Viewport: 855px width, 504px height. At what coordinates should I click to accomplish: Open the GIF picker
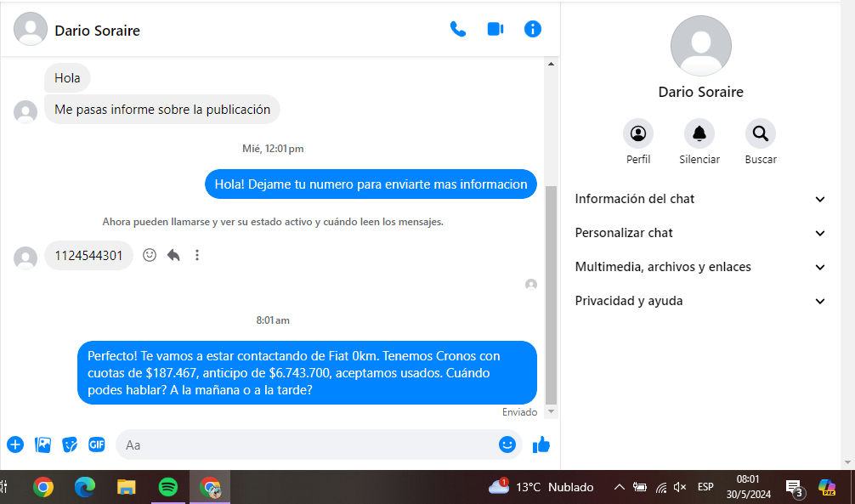(97, 445)
